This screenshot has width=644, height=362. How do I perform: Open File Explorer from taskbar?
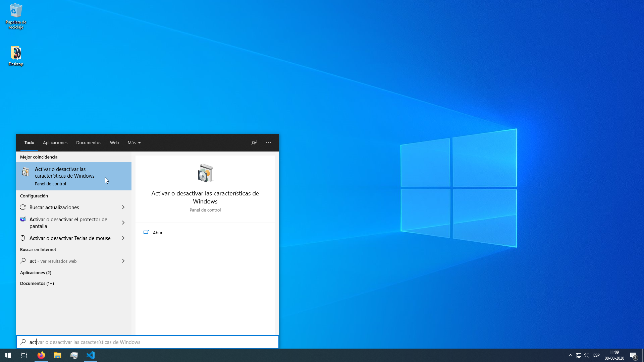click(x=58, y=355)
